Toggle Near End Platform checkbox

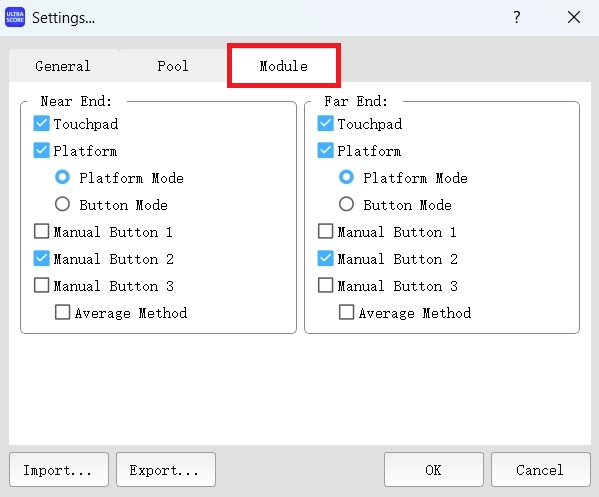pos(42,151)
